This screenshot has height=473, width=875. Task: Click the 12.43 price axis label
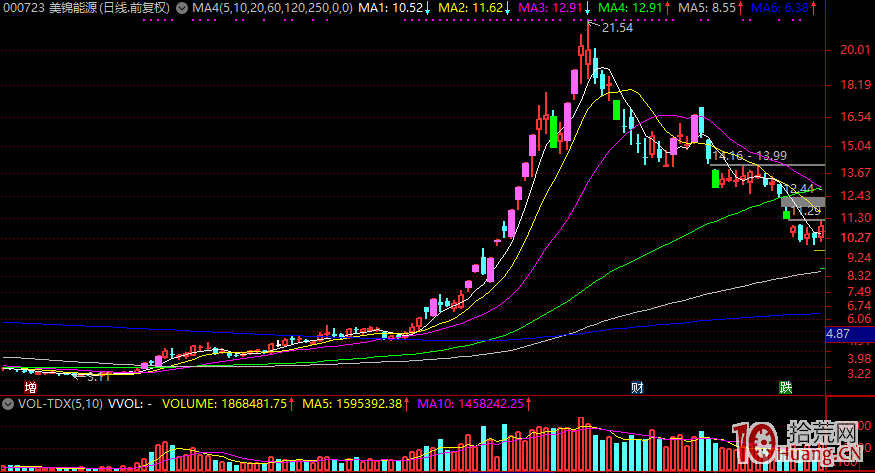pos(855,196)
